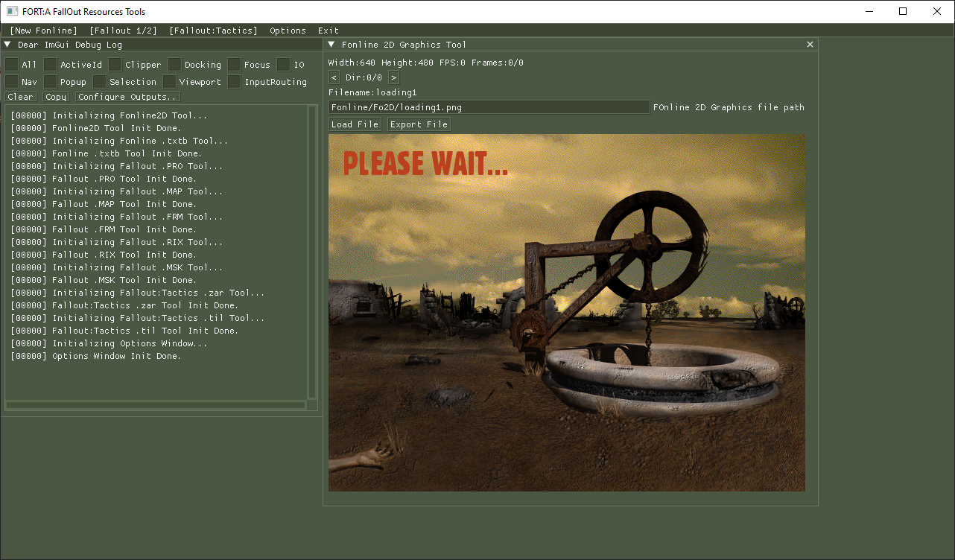Image resolution: width=955 pixels, height=560 pixels.
Task: Maximize the FORT application window
Action: 903,11
